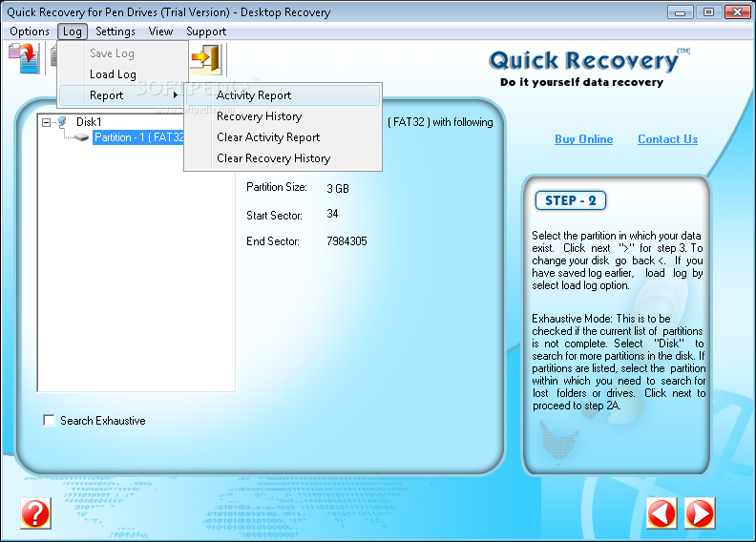
Task: Select Disk1 in the tree
Action: pyautogui.click(x=89, y=122)
